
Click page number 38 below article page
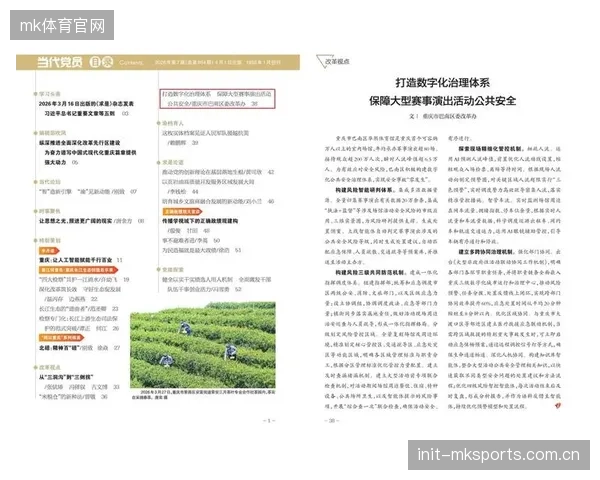tap(331, 421)
